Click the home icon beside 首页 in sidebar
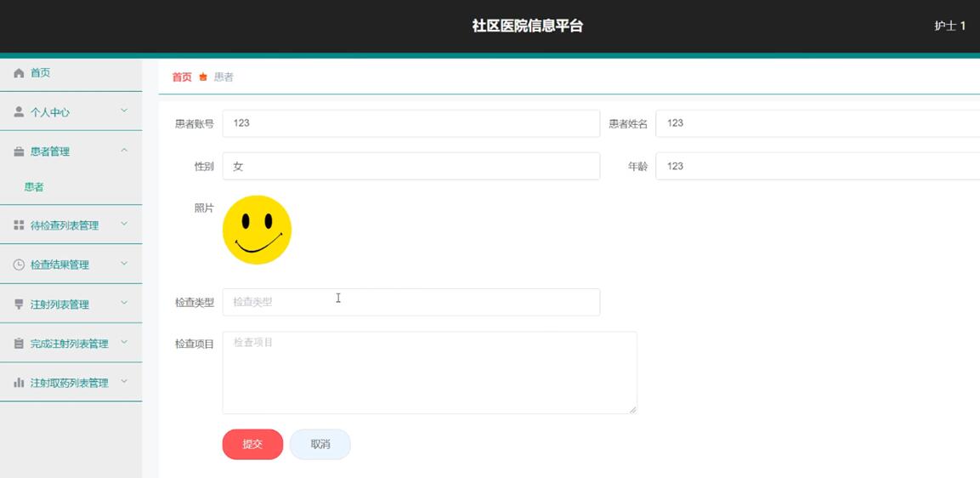The width and height of the screenshot is (980, 478). click(x=19, y=73)
